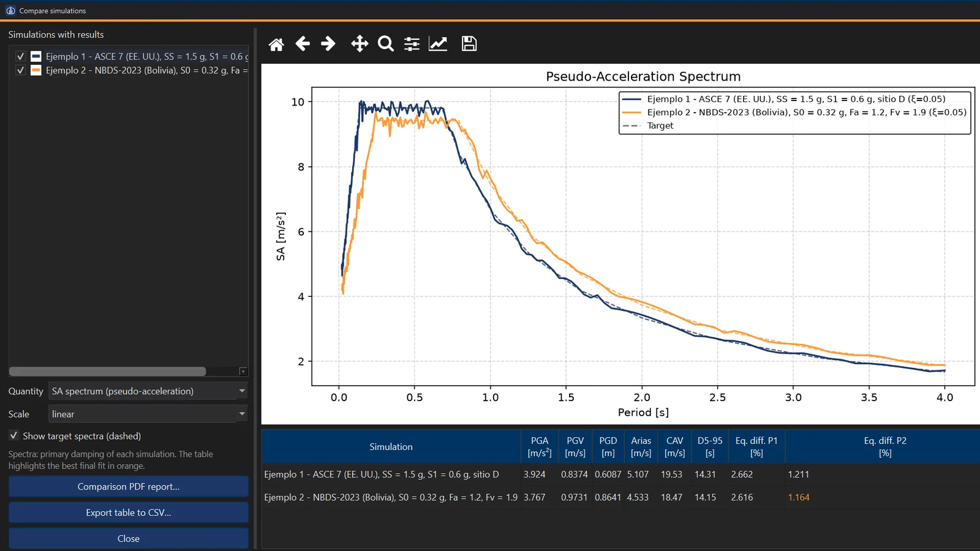
Task: Select the PGA column header
Action: (540, 447)
